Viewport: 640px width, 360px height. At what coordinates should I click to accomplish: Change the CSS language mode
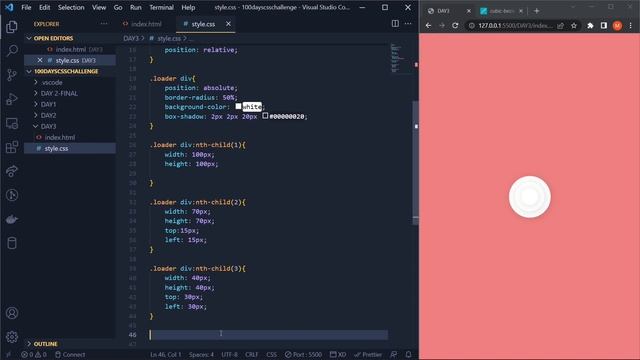271,355
